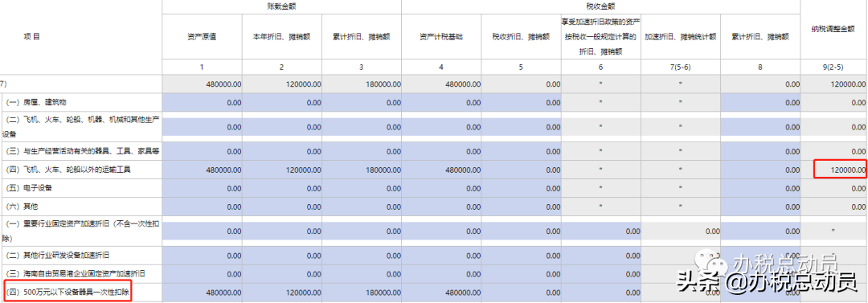Viewport: 868px width, 303px height.
Task: Select 资产原值 cell in 房屋、建筑物 row
Action: coord(202,103)
